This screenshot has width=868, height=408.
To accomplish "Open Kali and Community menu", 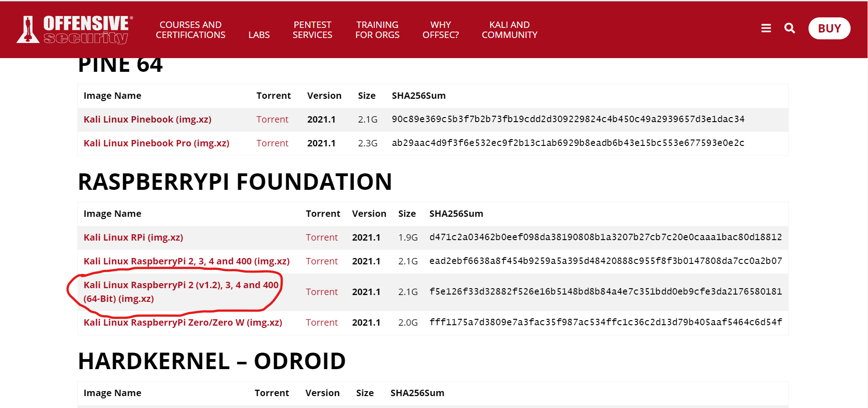I will tap(509, 30).
